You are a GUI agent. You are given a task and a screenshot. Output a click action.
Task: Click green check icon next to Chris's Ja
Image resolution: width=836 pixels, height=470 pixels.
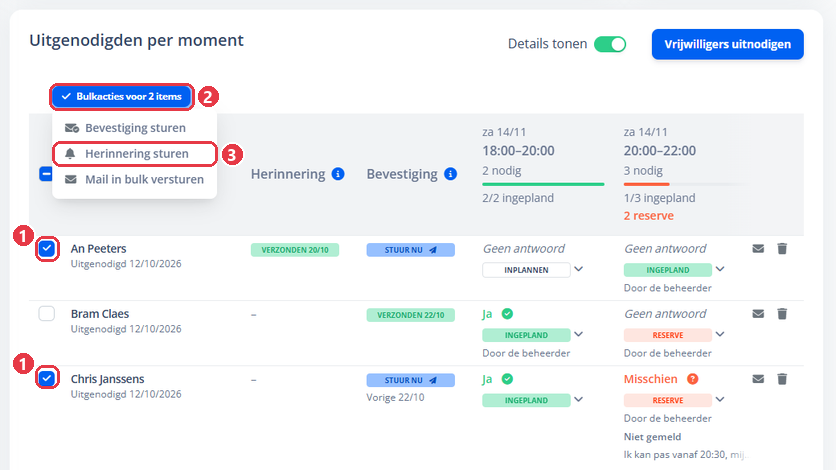[507, 379]
